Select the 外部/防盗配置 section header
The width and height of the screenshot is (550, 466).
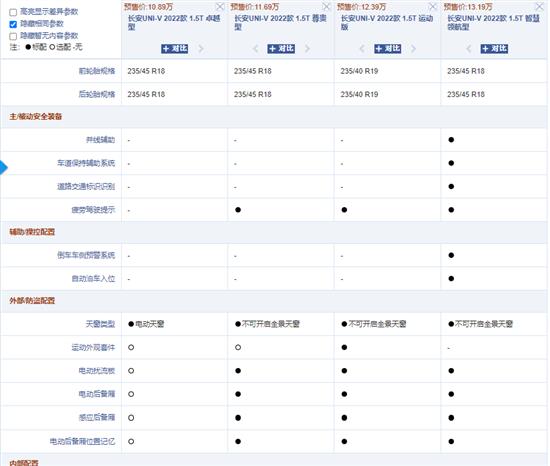pos(32,301)
